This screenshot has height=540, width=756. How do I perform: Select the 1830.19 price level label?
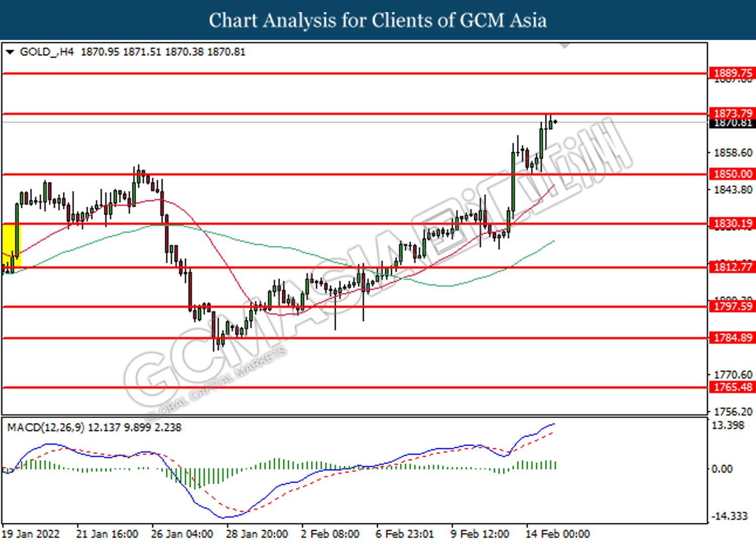[x=733, y=223]
